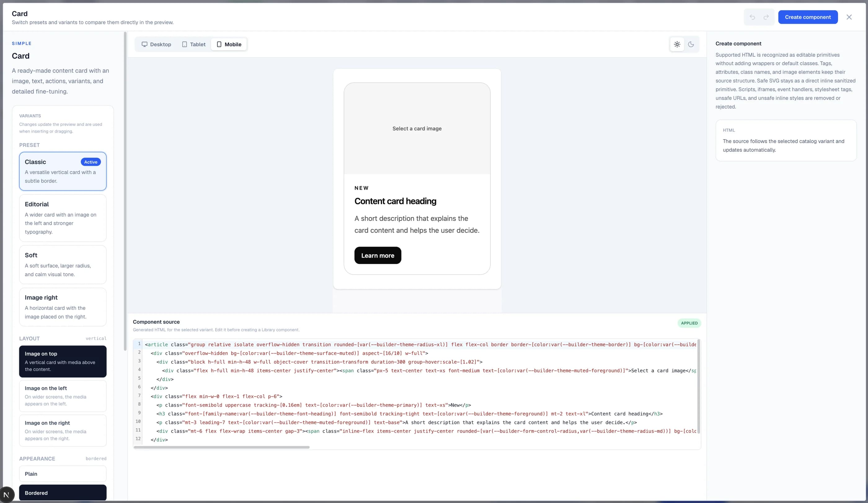
Task: Switch preview to the Tablet tab
Action: tap(193, 44)
